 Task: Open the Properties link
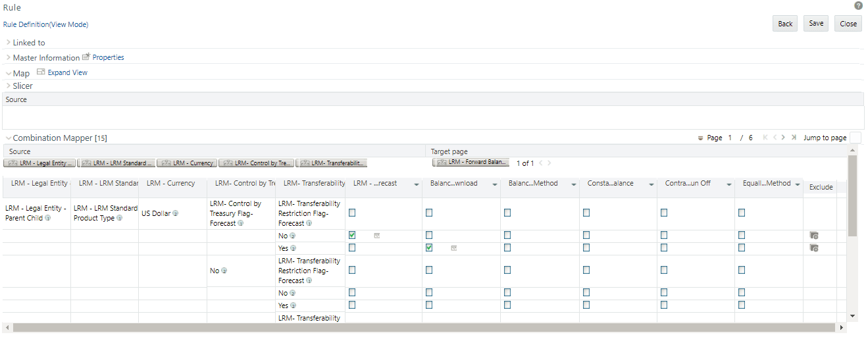tap(108, 57)
